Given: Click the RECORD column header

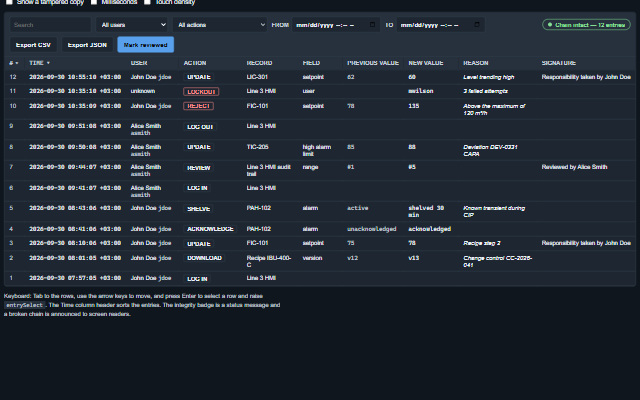Looking at the screenshot, I should pyautogui.click(x=259, y=63).
